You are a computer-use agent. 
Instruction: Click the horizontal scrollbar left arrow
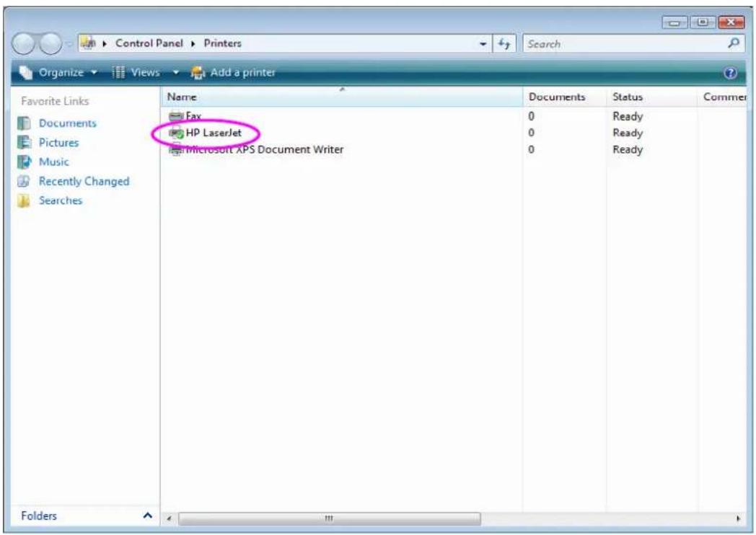tap(169, 518)
